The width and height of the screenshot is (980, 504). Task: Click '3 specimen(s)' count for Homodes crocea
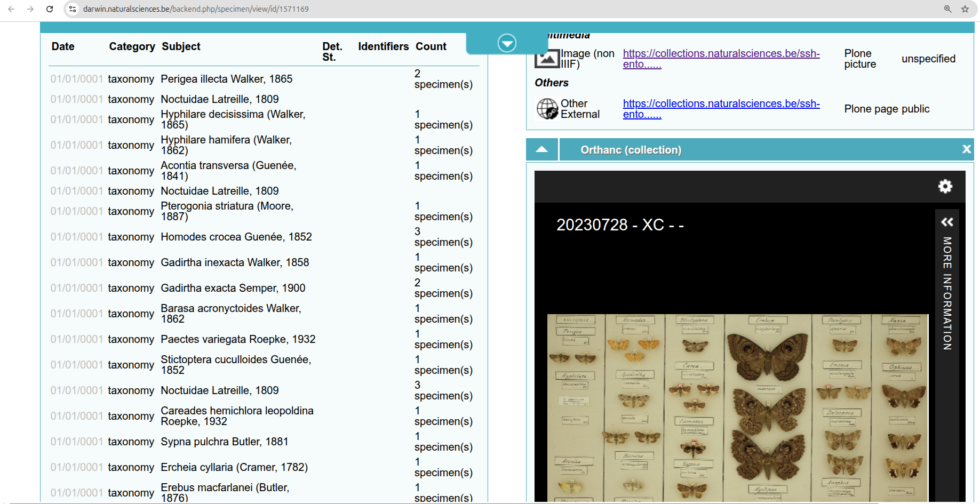tap(443, 237)
